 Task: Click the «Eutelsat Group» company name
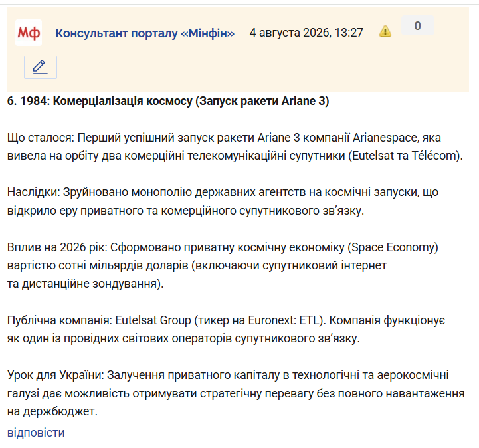coord(153,320)
